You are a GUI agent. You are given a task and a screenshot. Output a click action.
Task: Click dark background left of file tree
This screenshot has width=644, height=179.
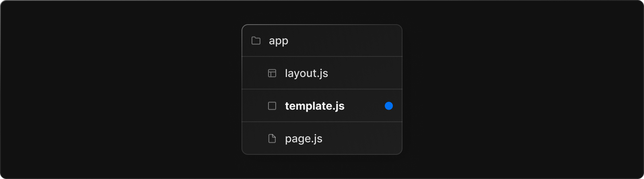121,89
